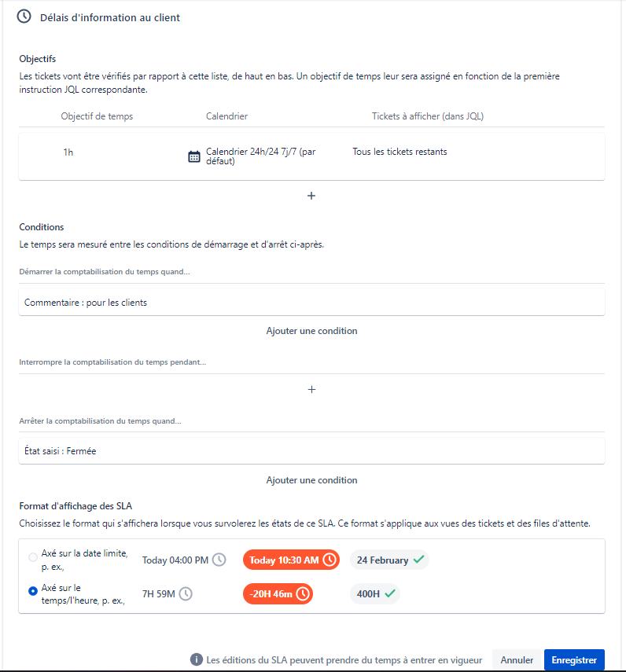Click the red -20H 46m breached badge
The width and height of the screenshot is (626, 672).
pos(278,594)
